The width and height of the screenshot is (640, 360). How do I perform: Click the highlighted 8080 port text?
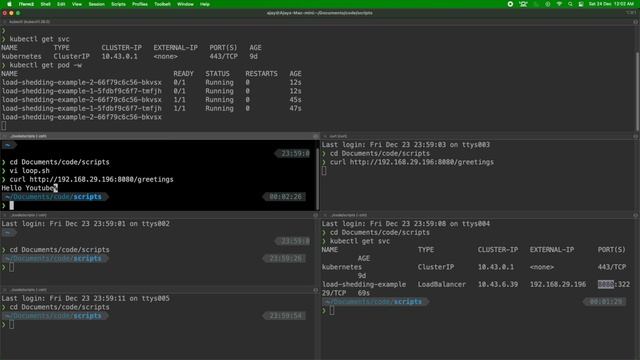pos(606,284)
